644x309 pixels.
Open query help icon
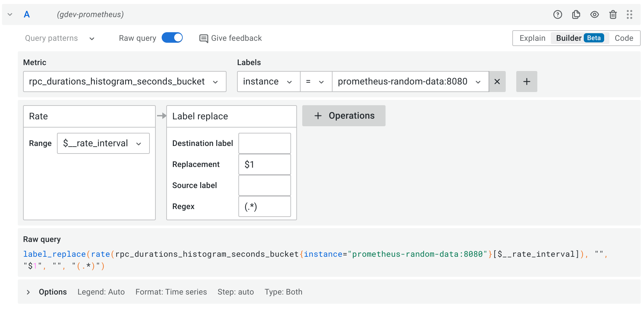tap(557, 14)
